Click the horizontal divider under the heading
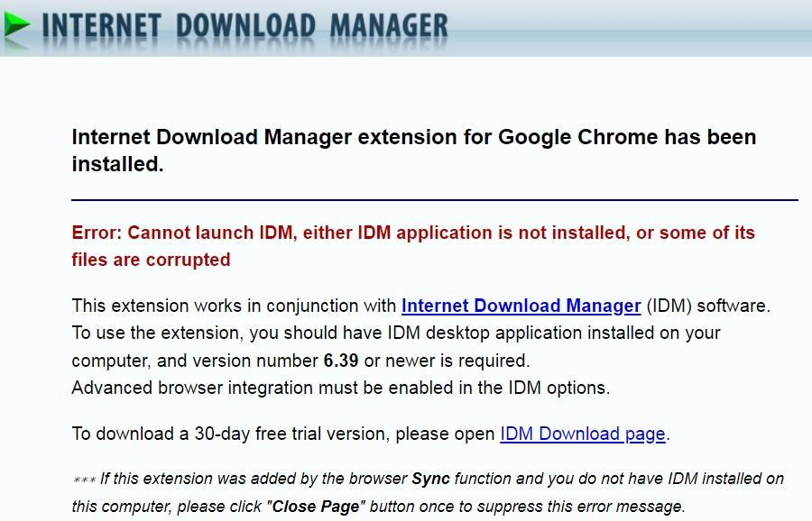 point(435,199)
